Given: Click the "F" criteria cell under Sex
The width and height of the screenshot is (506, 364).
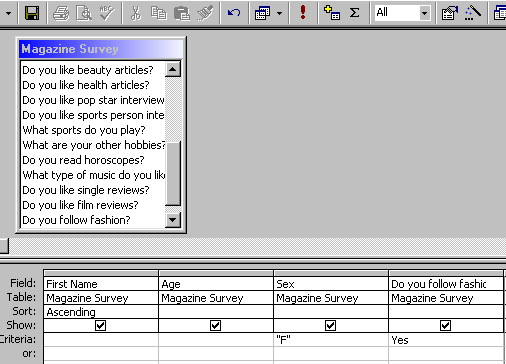Looking at the screenshot, I should coord(331,340).
